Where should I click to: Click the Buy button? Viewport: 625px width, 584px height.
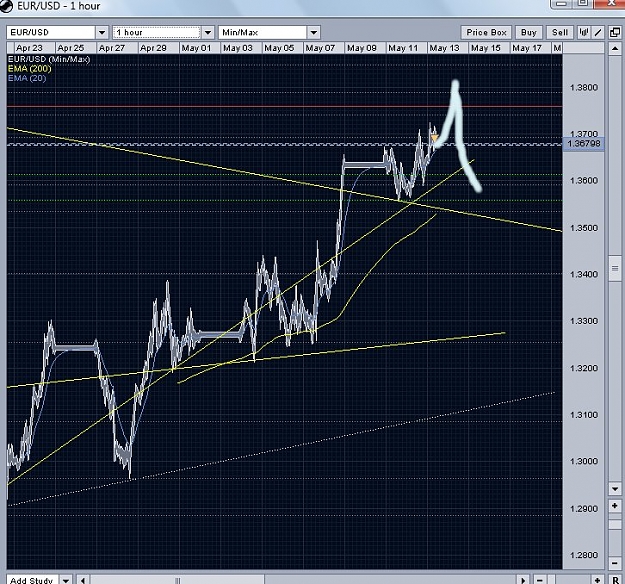point(529,32)
